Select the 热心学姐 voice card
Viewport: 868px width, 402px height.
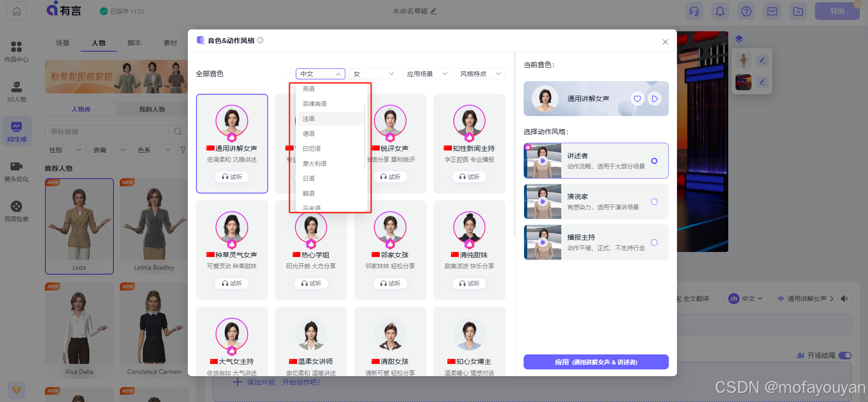coord(311,250)
